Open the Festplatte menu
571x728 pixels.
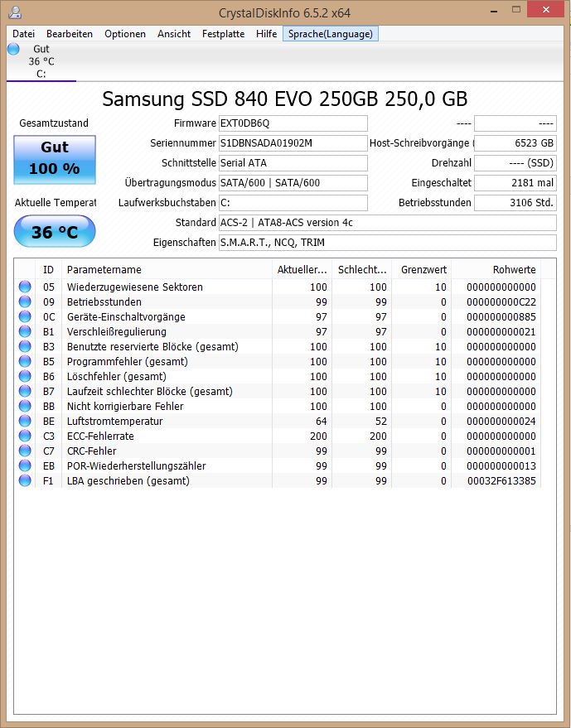[x=223, y=33]
